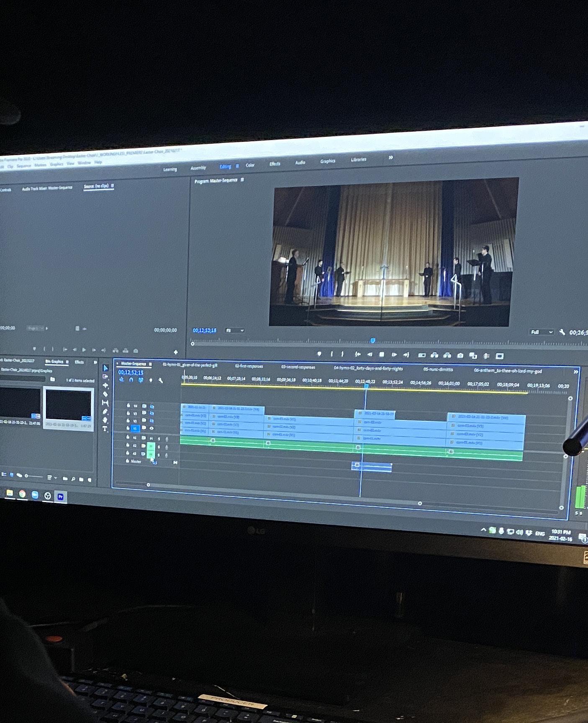Select the Slip tool
Viewport: 588px width, 723px height.
[x=105, y=403]
